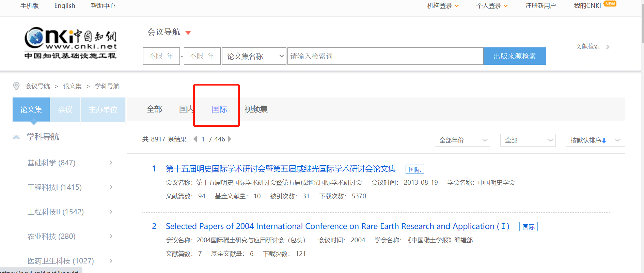This screenshot has height=273, width=644.
Task: Open 论文集名称 search field dropdown
Action: [x=254, y=56]
